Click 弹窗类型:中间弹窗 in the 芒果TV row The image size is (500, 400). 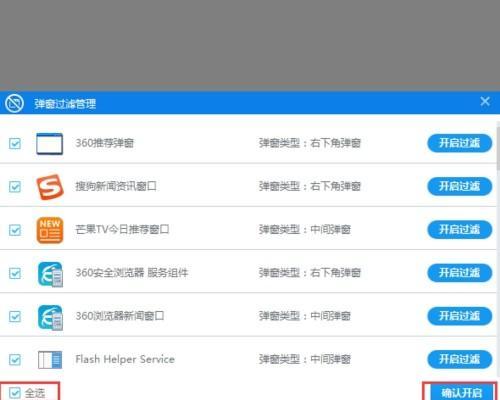click(305, 230)
